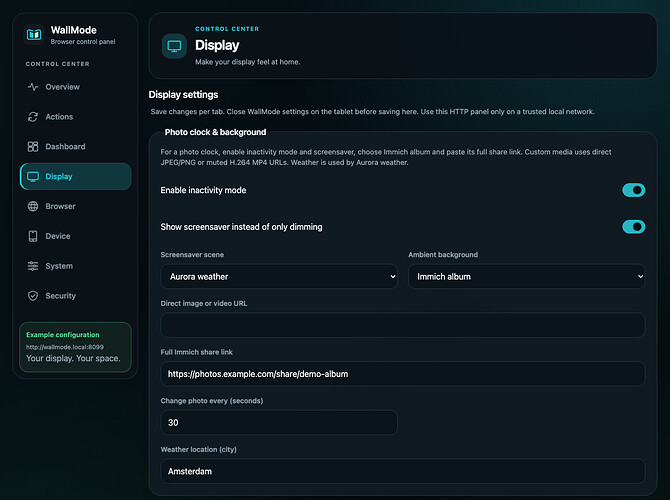Open the Ambient background dropdown
This screenshot has width=670, height=500.
pos(526,276)
